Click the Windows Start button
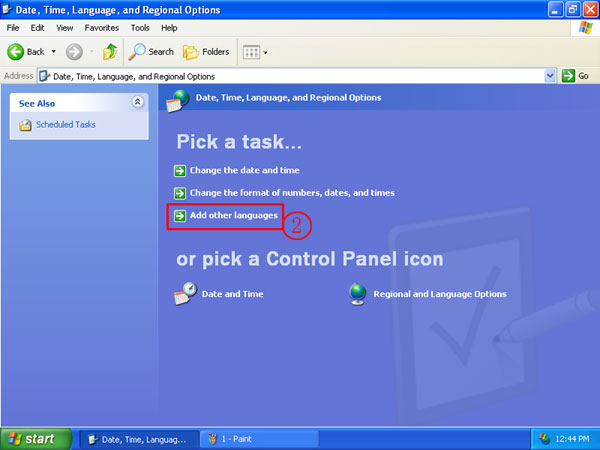 coord(35,438)
